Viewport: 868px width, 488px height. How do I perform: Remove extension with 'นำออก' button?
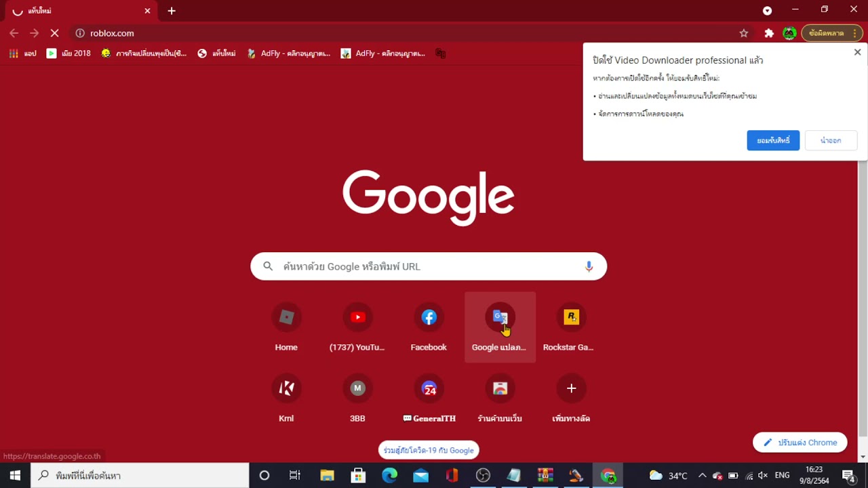click(x=831, y=140)
